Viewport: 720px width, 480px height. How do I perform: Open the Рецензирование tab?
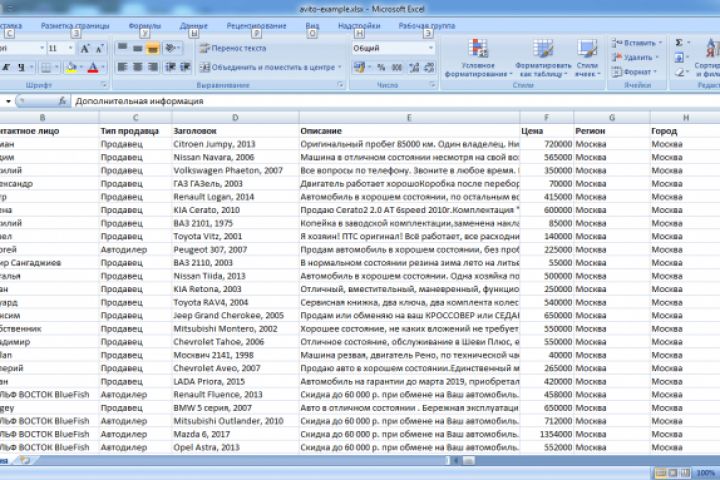[x=256, y=26]
